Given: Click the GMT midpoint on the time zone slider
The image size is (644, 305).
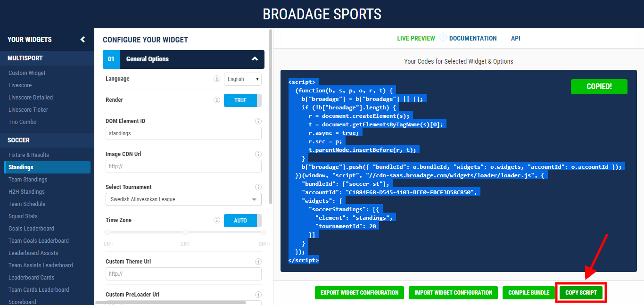Looking at the screenshot, I should coord(185,232).
